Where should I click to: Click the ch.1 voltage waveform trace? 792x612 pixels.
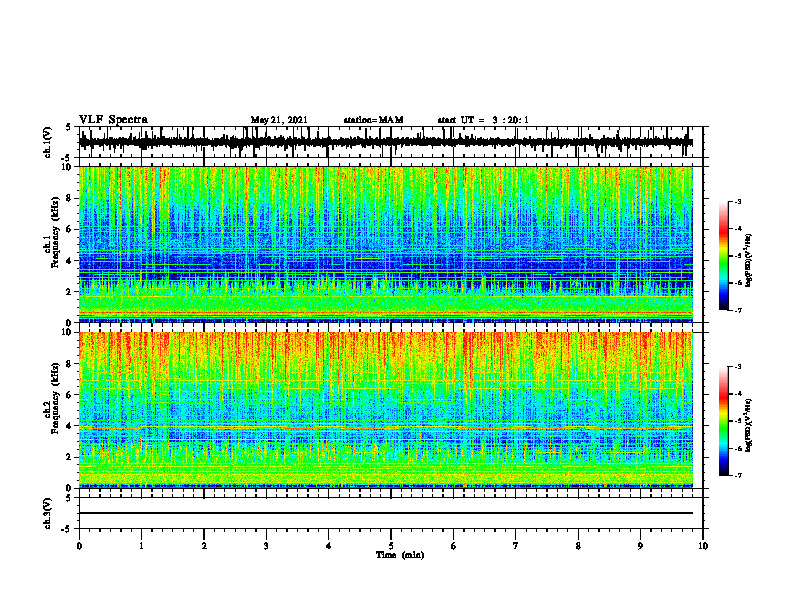pos(385,142)
